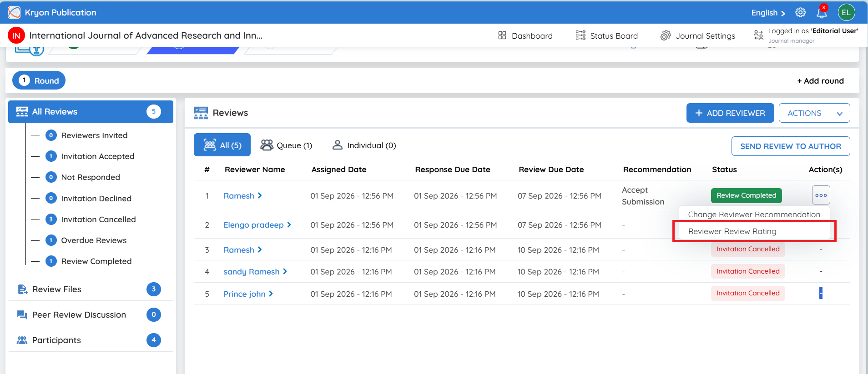The height and width of the screenshot is (374, 868).
Task: Click the ADD REVIEWER button
Action: [x=730, y=113]
